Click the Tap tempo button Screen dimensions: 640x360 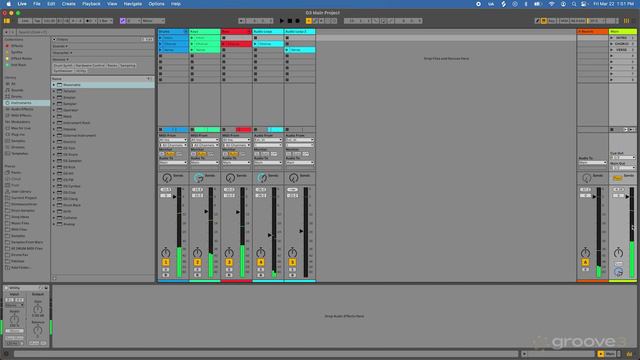[37, 21]
